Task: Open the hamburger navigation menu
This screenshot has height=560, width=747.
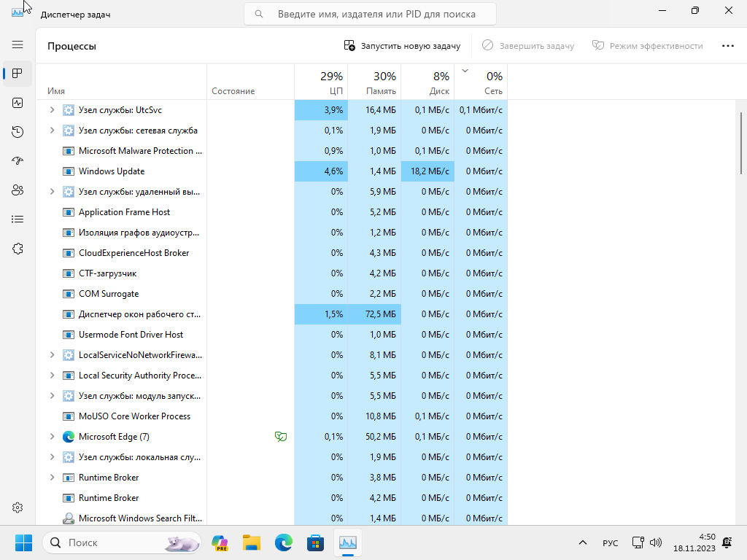Action: [18, 44]
